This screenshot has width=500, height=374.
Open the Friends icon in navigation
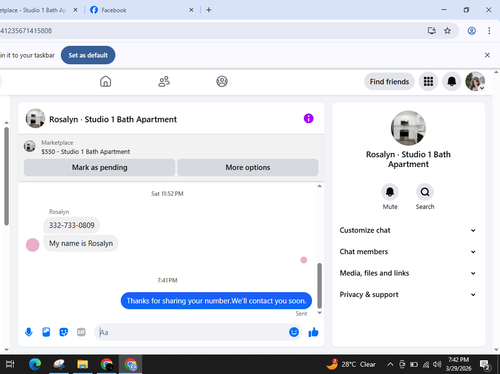point(164,81)
